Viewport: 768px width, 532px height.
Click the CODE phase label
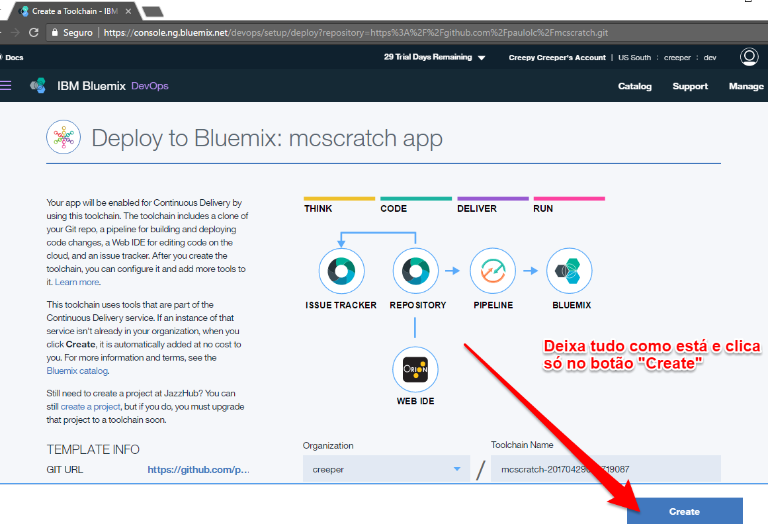coord(394,208)
